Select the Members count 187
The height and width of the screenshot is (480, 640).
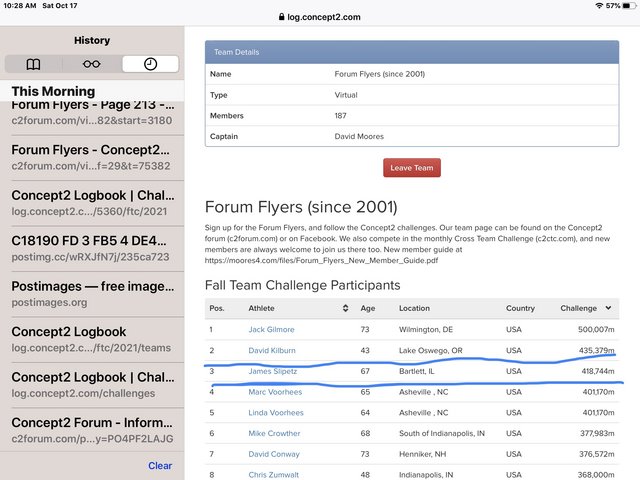[340, 116]
